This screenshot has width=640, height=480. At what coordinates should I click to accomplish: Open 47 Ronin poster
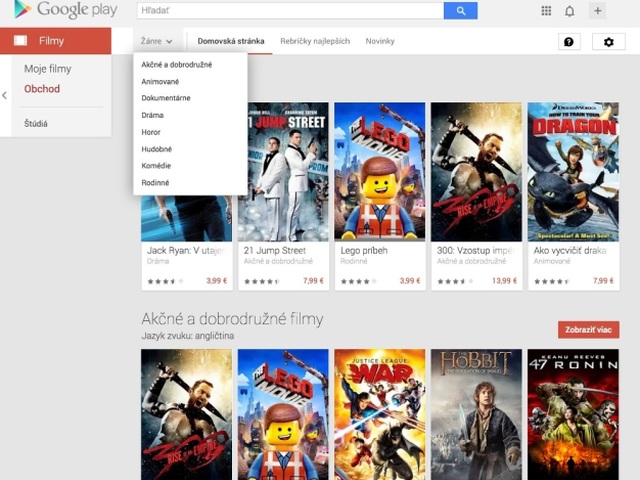[x=573, y=414]
